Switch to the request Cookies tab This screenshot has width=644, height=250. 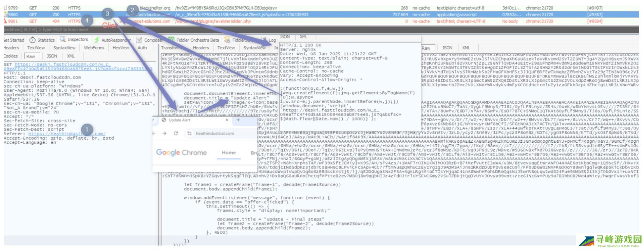click(11, 56)
